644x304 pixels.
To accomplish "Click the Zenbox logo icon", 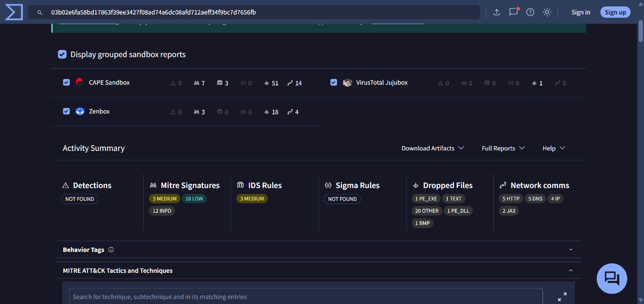I will (x=80, y=112).
